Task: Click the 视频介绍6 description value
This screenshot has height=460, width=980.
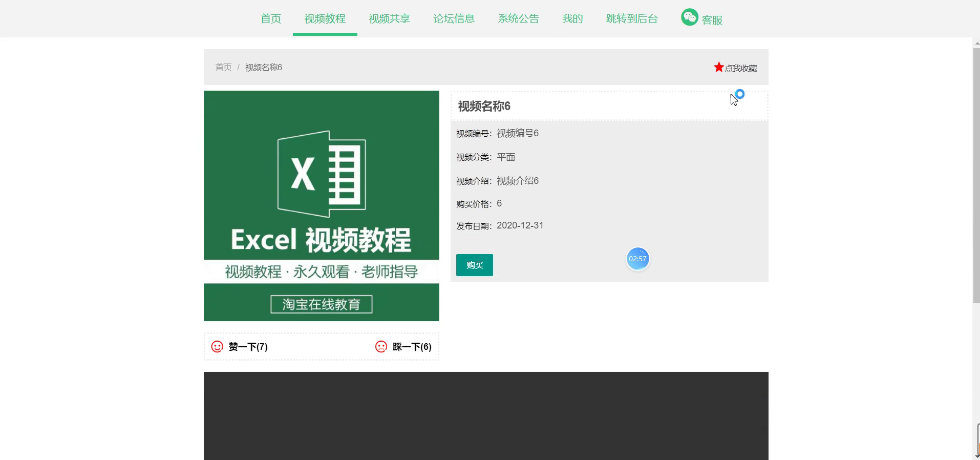Action: 518,181
